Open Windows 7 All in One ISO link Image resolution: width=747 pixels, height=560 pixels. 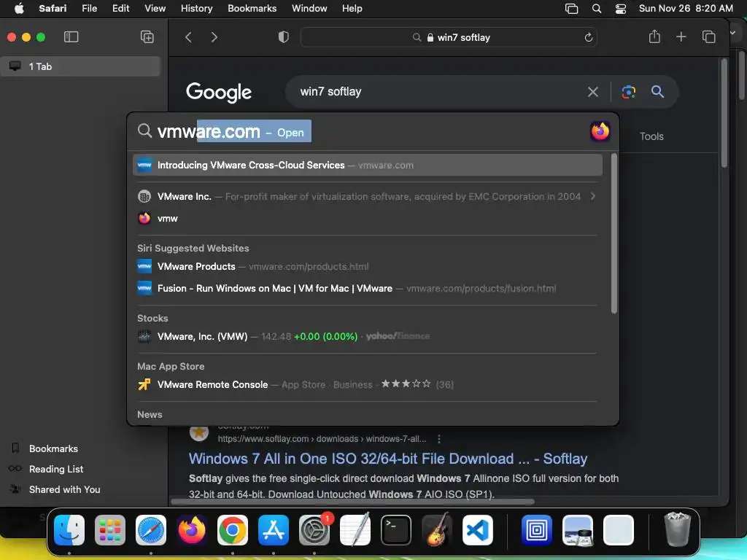[388, 459]
